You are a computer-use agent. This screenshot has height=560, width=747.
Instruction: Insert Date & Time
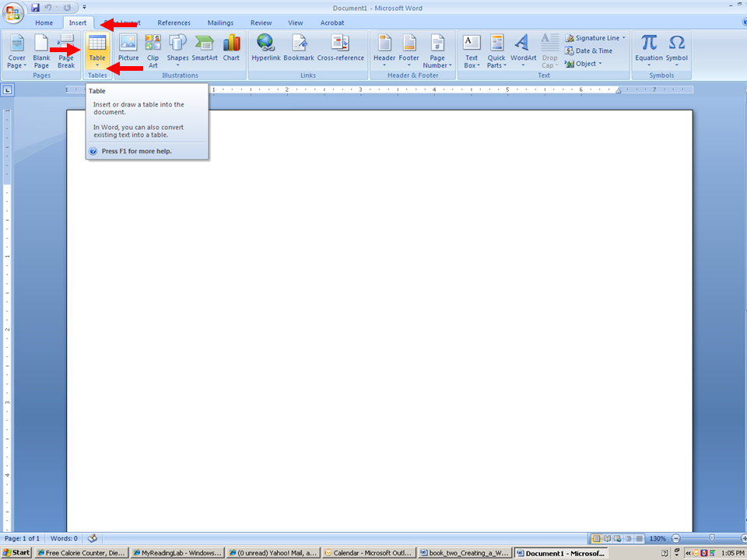pyautogui.click(x=589, y=51)
